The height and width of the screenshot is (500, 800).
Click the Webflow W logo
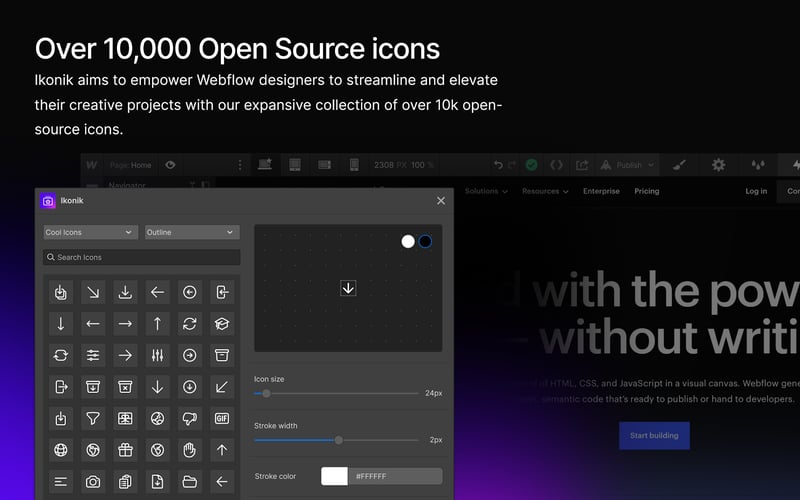[92, 165]
